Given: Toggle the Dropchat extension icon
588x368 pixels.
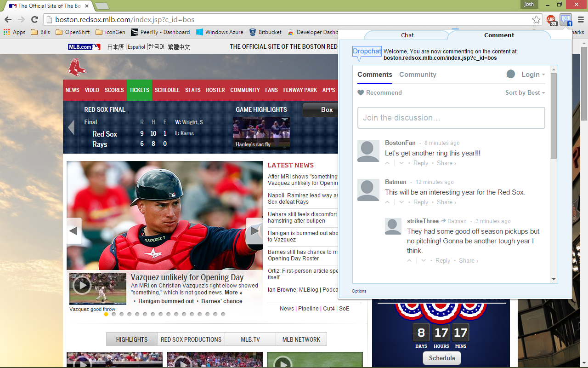Looking at the screenshot, I should (565, 20).
